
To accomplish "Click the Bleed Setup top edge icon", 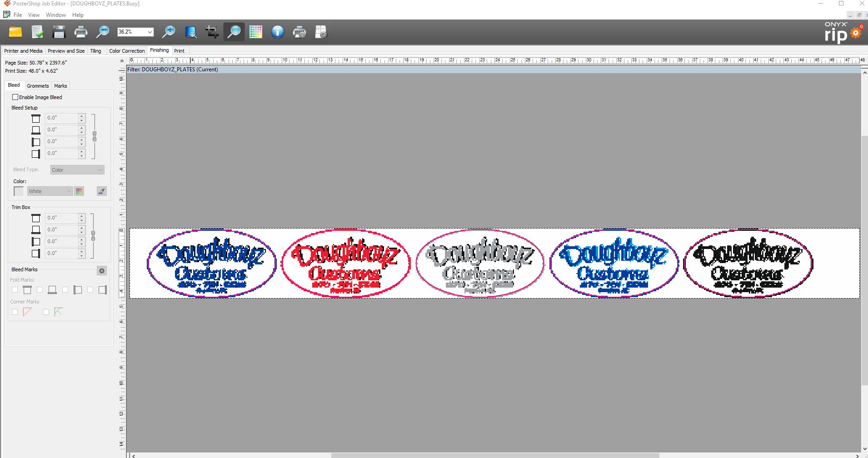I will pyautogui.click(x=36, y=119).
